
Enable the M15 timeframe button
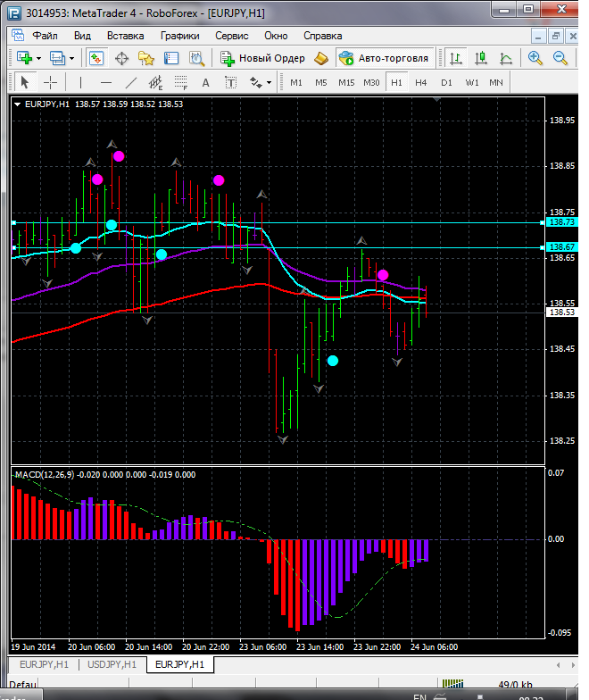pos(346,82)
